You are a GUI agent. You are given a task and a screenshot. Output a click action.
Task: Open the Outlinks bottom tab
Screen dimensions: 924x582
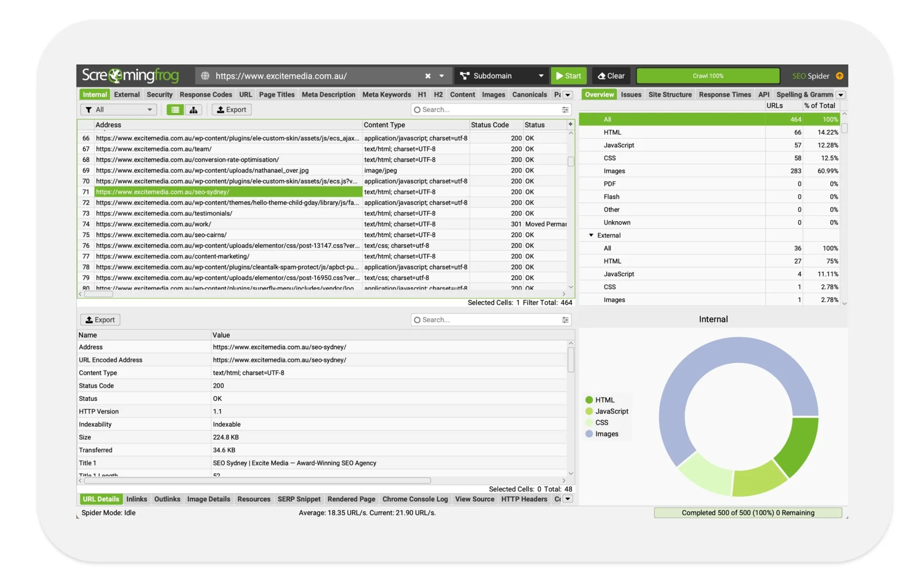pos(167,499)
